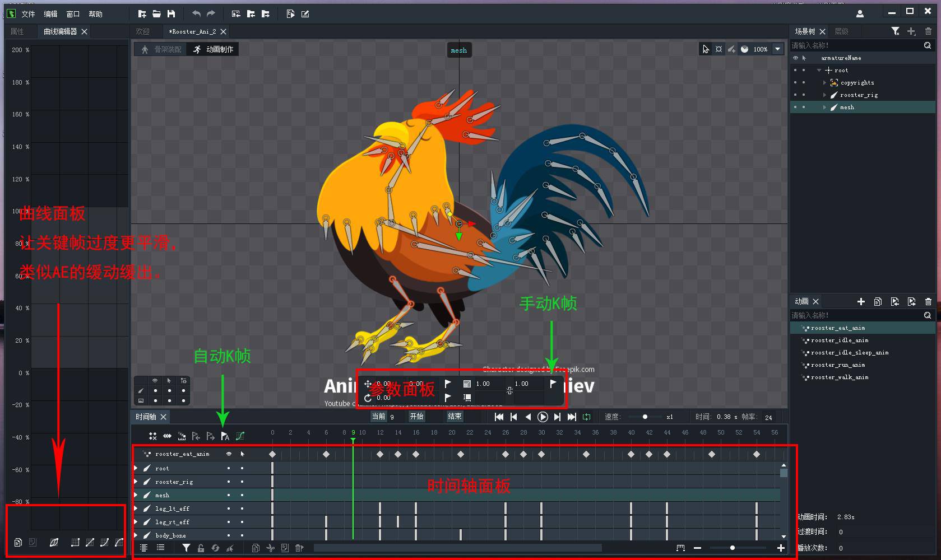Open the 帮助 menu
Screen dimensions: 941x560
tap(95, 14)
